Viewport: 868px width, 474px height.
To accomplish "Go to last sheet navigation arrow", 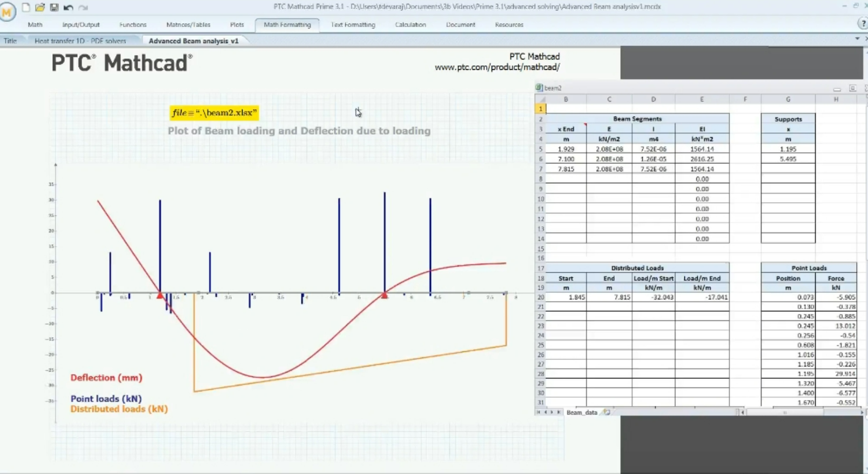I will pyautogui.click(x=559, y=412).
